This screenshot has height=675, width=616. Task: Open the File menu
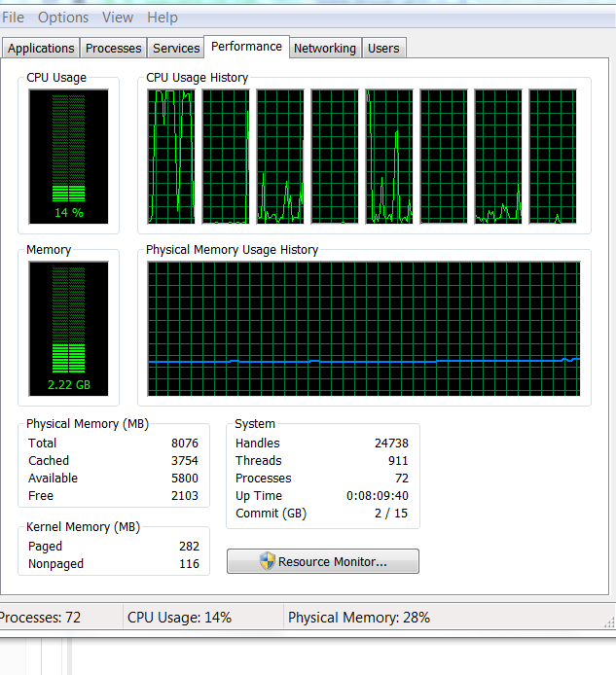coord(13,18)
